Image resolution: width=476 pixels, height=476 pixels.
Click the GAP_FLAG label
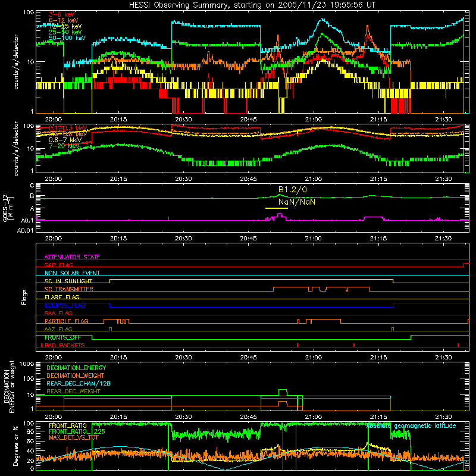point(58,265)
